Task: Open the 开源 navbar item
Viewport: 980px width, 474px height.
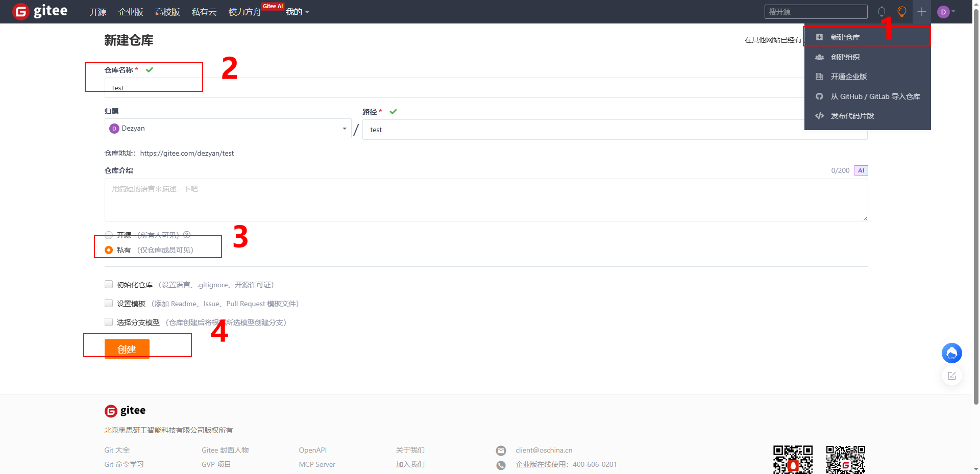Action: coord(98,12)
